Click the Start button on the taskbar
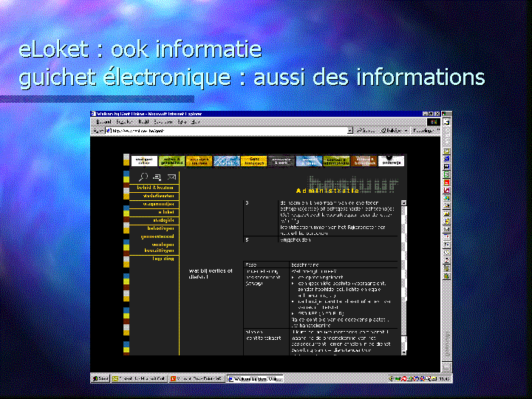Image resolution: width=532 pixels, height=399 pixels. (100, 378)
